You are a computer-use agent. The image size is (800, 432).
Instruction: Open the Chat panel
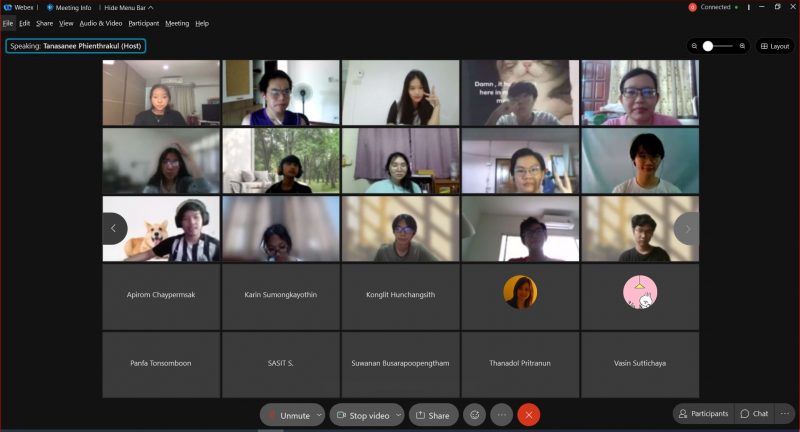pos(755,414)
